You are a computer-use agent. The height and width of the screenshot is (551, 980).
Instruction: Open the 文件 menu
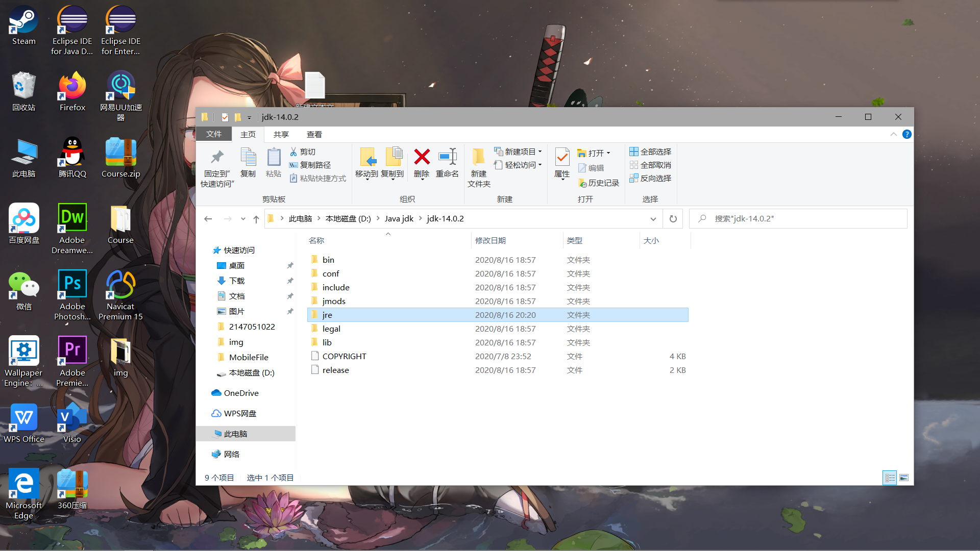point(214,134)
